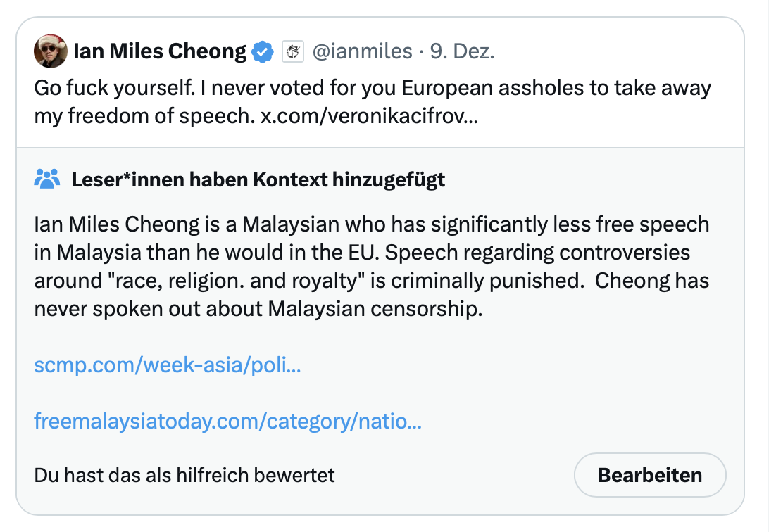Click the @ianmiles handle
The height and width of the screenshot is (532, 776).
[x=361, y=51]
